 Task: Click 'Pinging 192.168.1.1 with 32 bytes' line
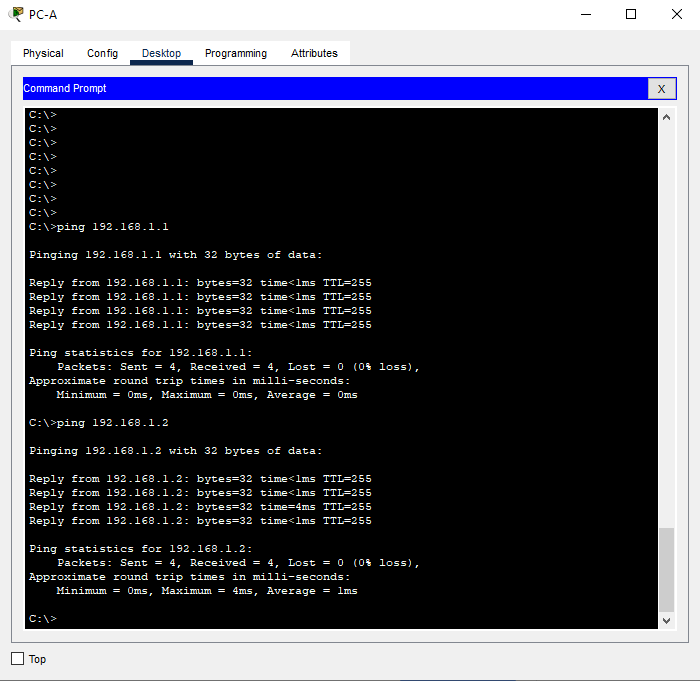pyautogui.click(x=175, y=255)
